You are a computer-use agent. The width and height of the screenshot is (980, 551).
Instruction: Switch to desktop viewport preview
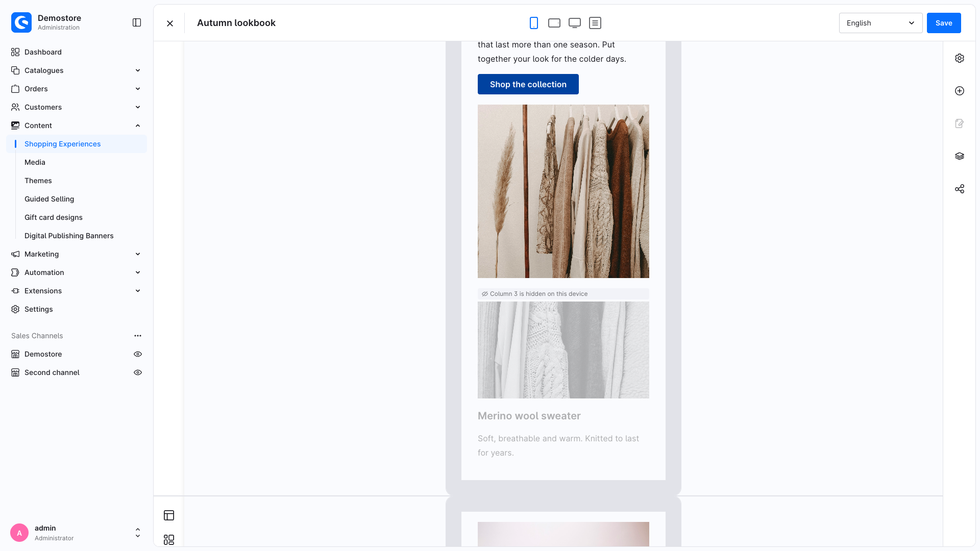575,23
